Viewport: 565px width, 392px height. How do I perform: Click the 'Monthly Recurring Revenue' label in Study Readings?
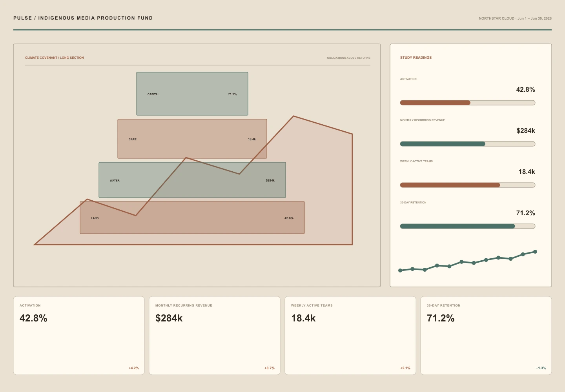point(423,120)
